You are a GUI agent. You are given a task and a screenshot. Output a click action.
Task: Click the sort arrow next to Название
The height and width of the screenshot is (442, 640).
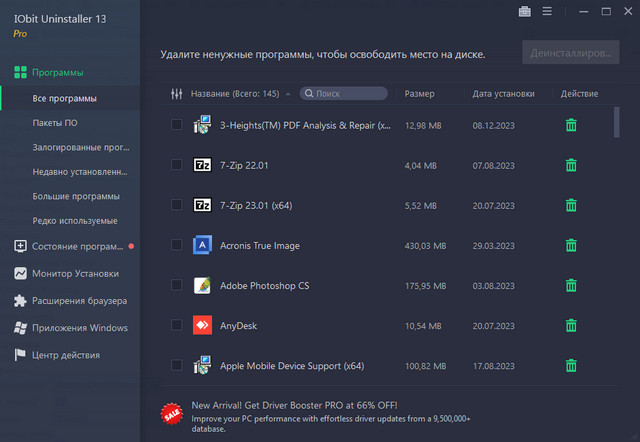click(288, 94)
